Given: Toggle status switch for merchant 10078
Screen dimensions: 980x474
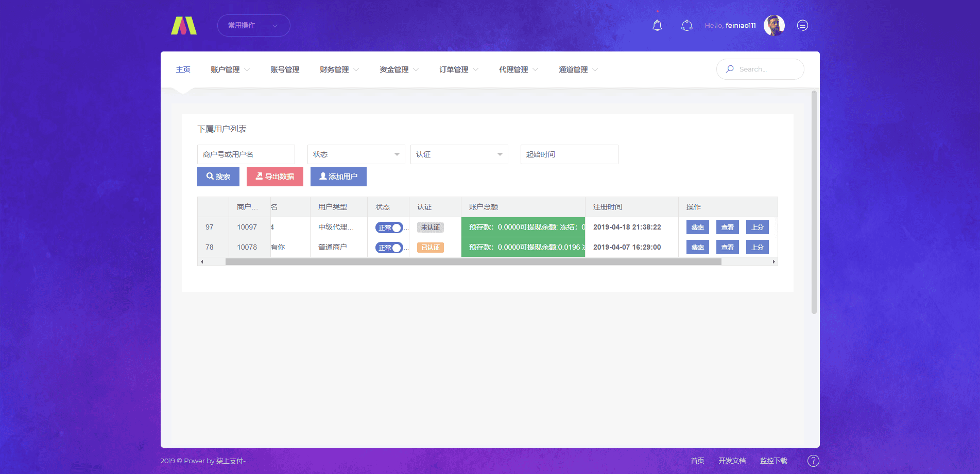Looking at the screenshot, I should point(389,248).
